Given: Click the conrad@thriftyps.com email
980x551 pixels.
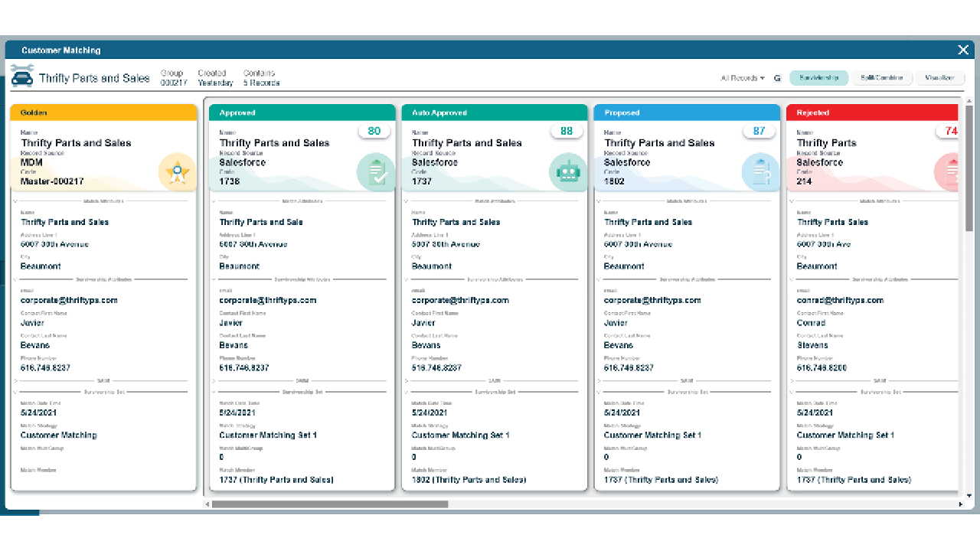Looking at the screenshot, I should (840, 300).
